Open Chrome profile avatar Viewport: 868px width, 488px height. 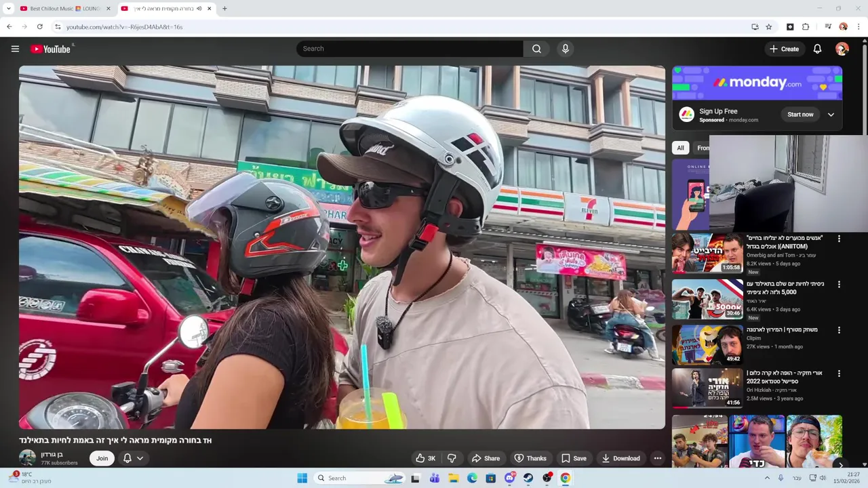[x=844, y=27]
